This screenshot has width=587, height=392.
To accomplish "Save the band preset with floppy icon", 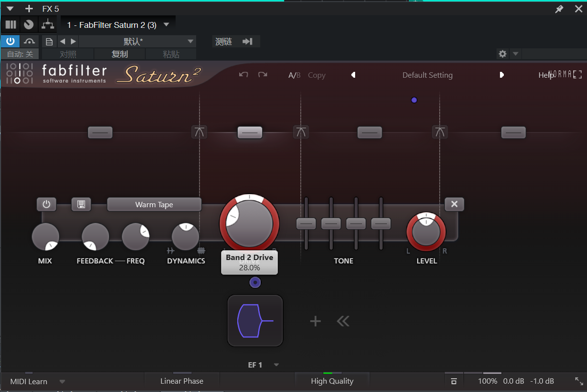I will pyautogui.click(x=81, y=204).
